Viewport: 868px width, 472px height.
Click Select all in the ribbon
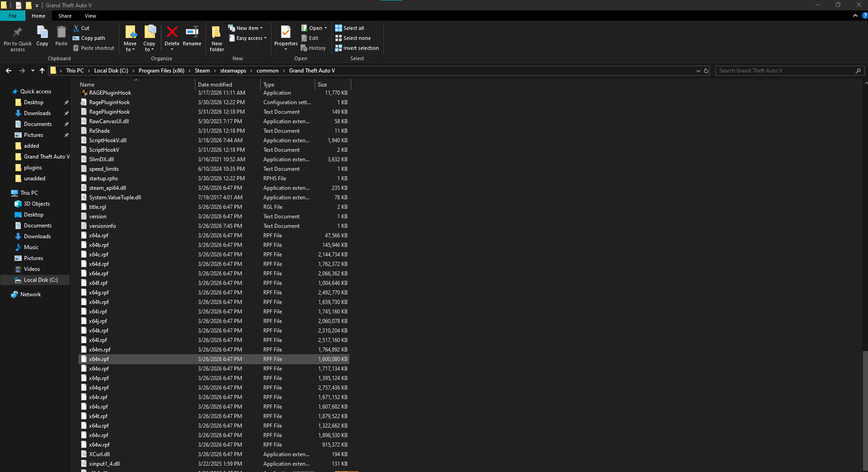(x=349, y=28)
